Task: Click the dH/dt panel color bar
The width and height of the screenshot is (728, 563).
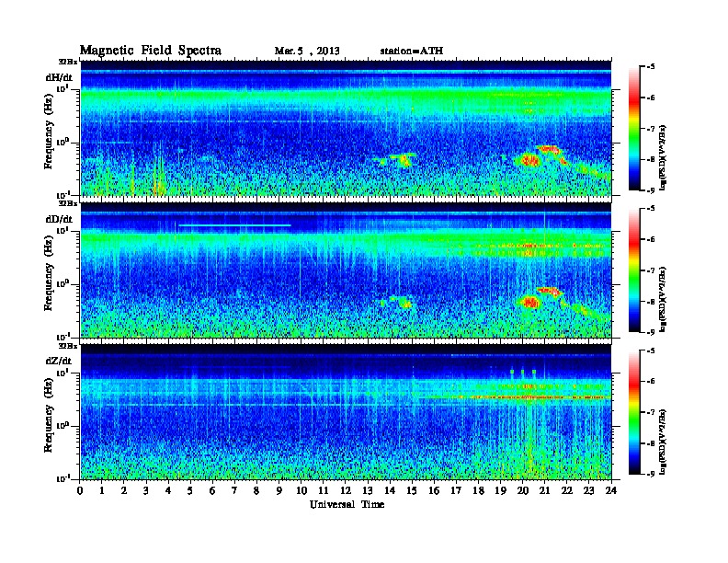Action: (634, 129)
